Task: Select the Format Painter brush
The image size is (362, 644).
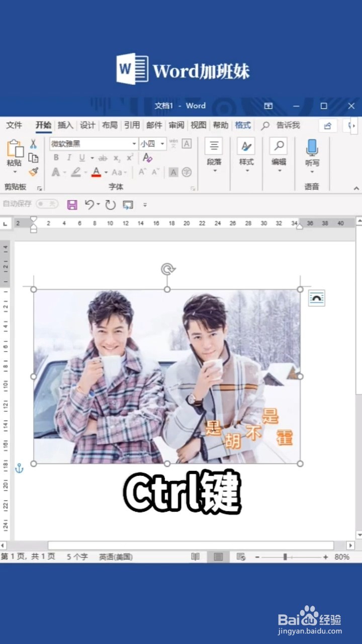Action: tap(33, 172)
